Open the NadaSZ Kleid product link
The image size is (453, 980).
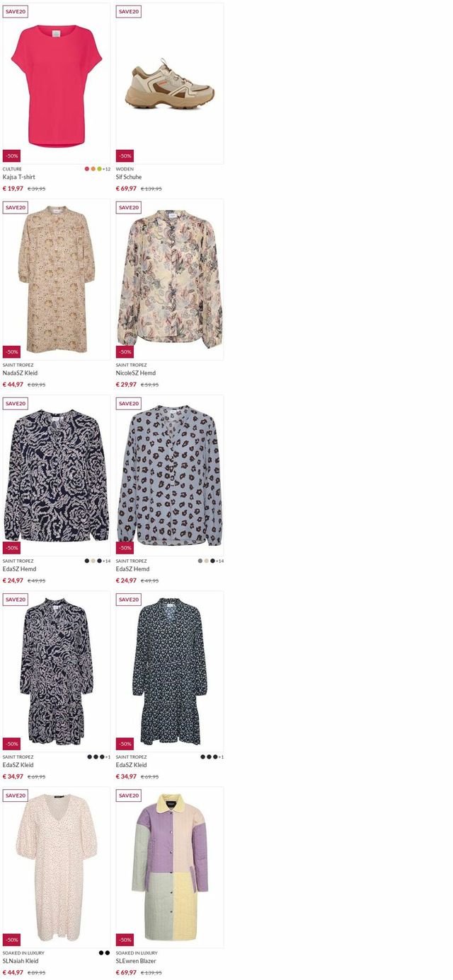(x=20, y=373)
